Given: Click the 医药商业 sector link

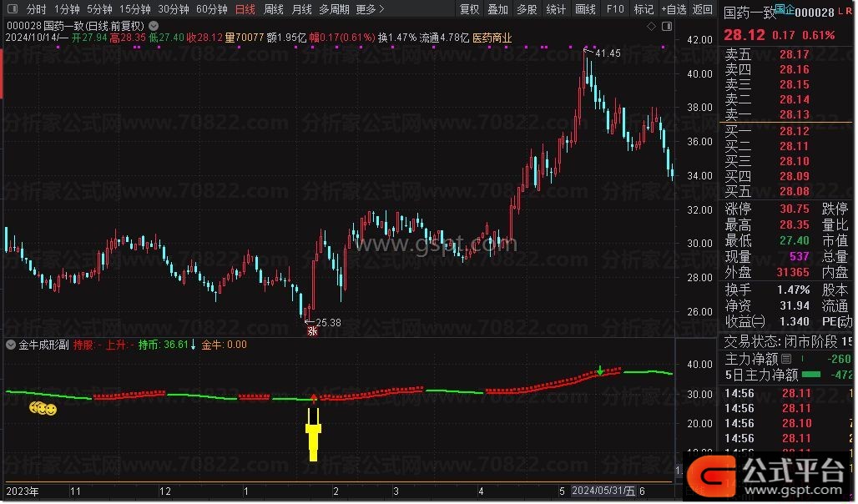Looking at the screenshot, I should pyautogui.click(x=492, y=38).
